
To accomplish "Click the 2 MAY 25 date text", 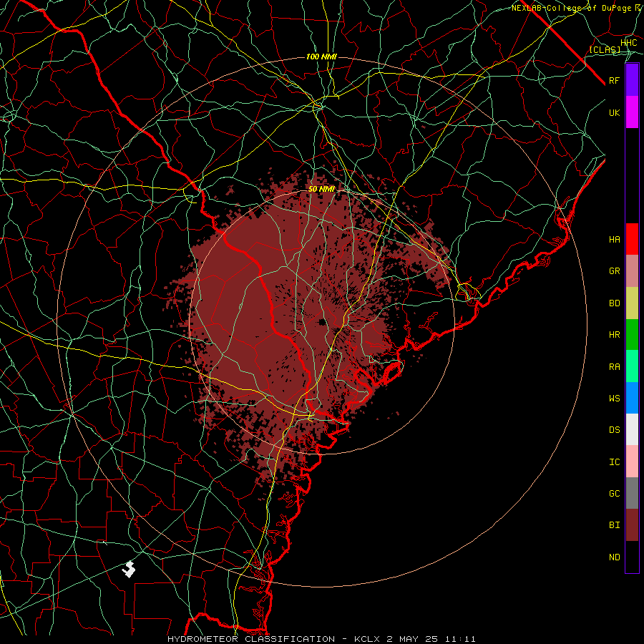I will coord(413,639).
